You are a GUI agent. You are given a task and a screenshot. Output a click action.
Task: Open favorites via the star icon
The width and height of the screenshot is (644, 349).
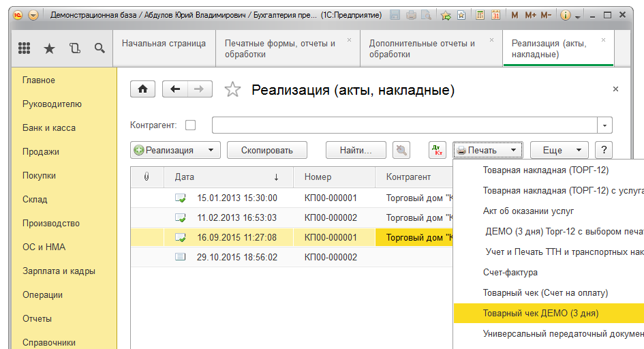coord(50,48)
